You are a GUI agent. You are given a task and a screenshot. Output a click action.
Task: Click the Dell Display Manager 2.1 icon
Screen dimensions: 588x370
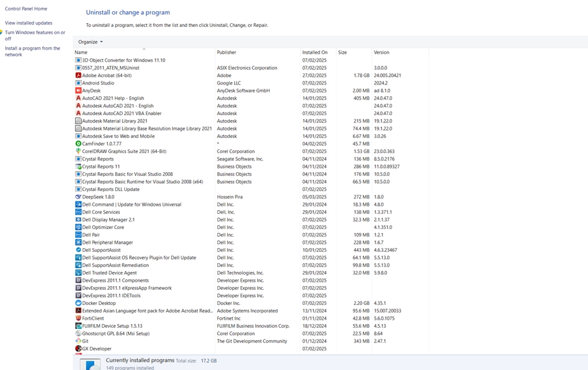click(78, 220)
